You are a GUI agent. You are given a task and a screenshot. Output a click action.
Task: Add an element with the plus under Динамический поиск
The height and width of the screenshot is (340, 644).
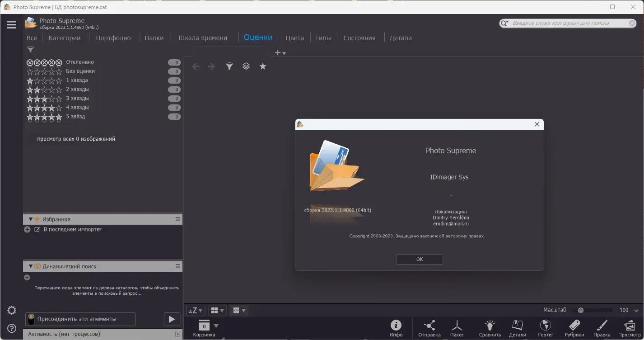tap(27, 278)
